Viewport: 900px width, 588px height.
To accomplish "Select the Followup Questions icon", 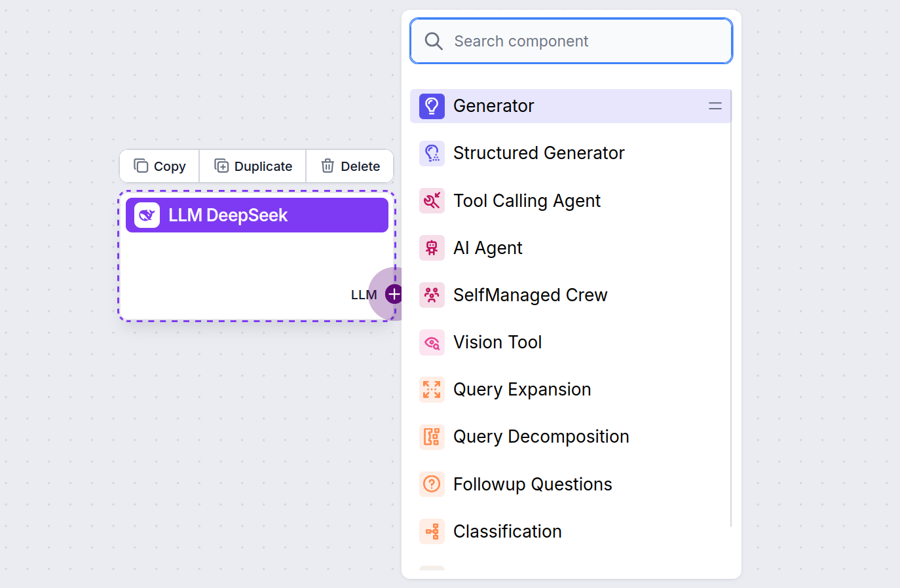I will pos(432,484).
